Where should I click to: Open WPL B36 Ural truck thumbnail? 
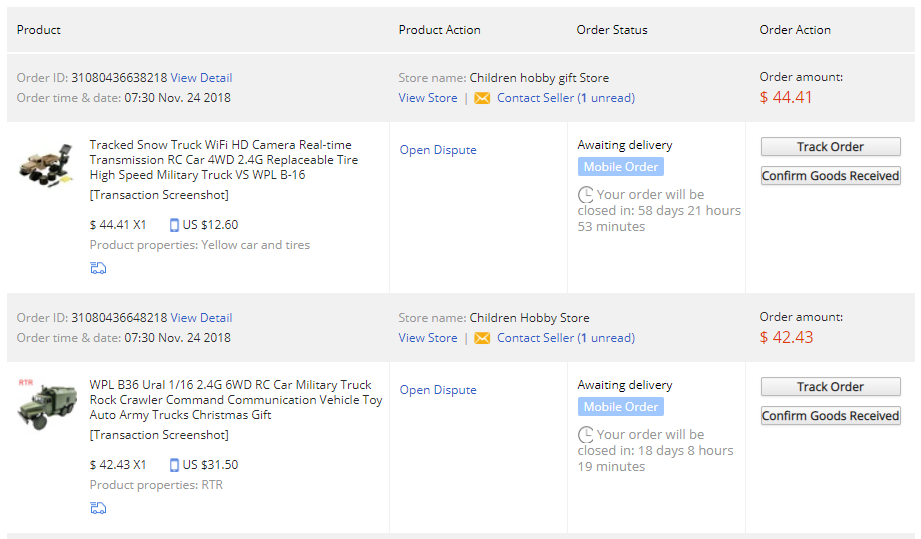(45, 403)
